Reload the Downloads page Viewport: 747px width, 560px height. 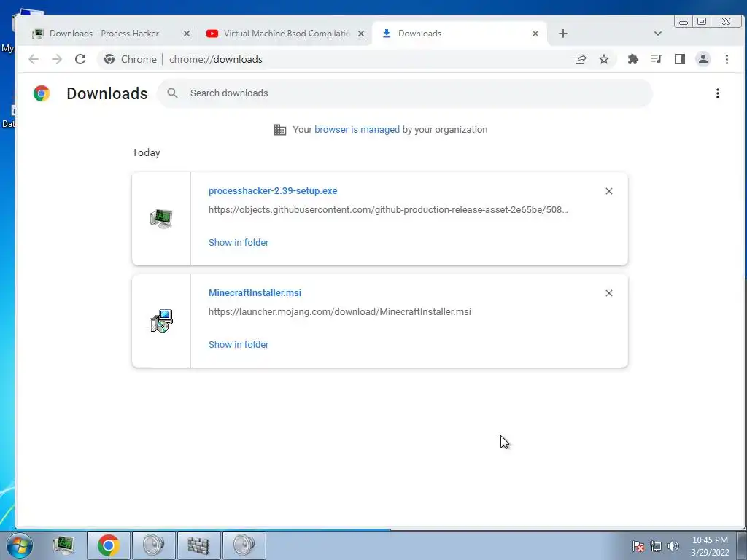pos(80,59)
